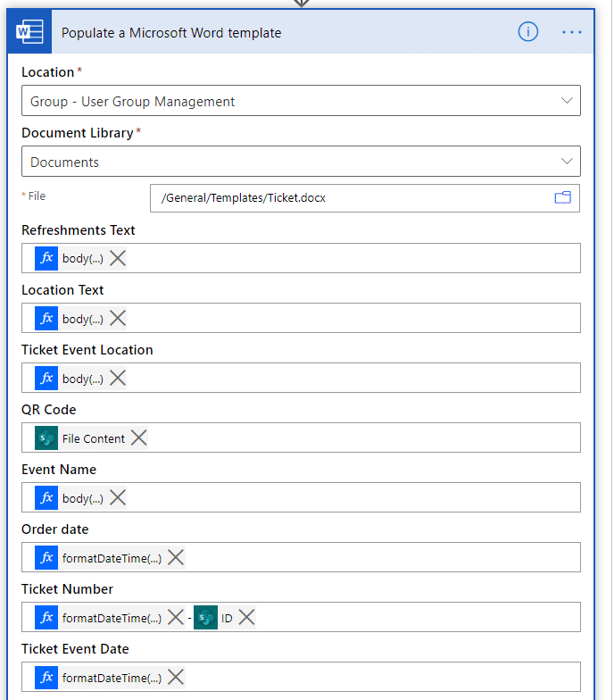Click the SharePoint icon in QR Code
The width and height of the screenshot is (614, 700).
click(46, 438)
